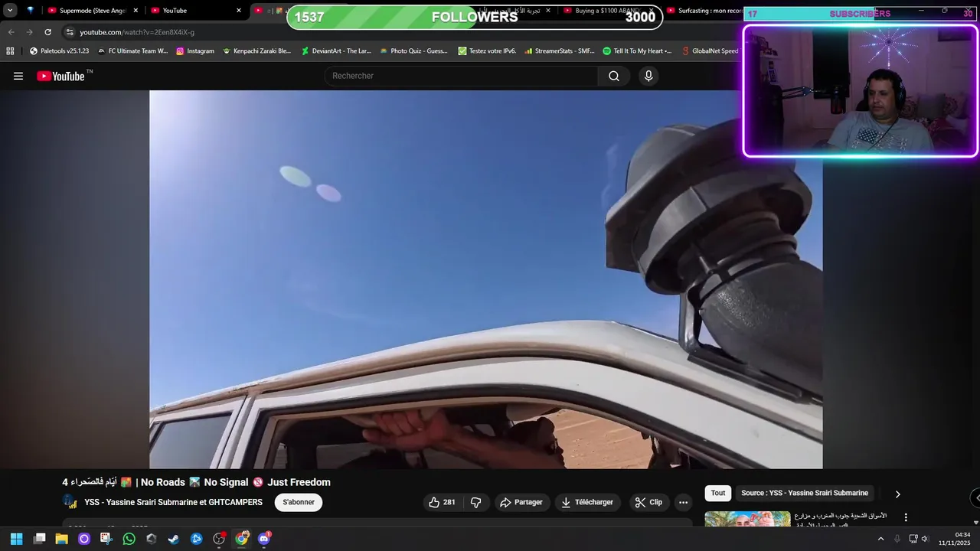Download the video via Télécharger
The height and width of the screenshot is (551, 980).
point(587,502)
